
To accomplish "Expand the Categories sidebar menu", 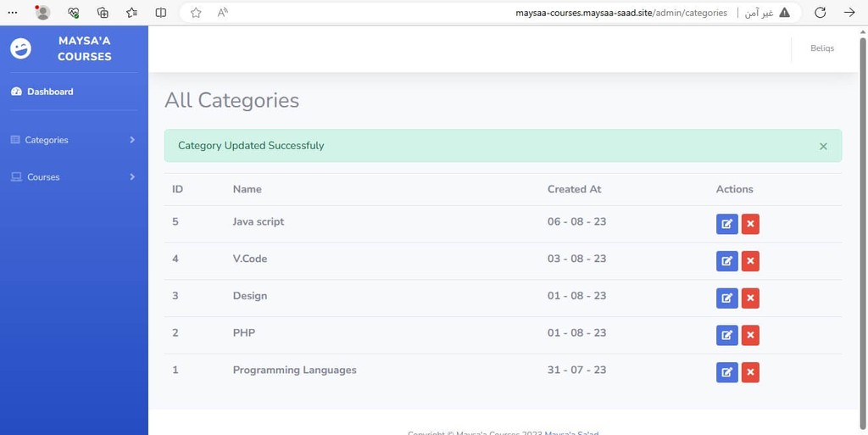I will (x=74, y=140).
